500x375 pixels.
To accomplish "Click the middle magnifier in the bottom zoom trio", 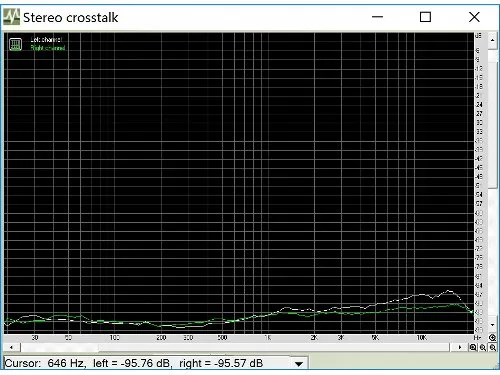I will click(x=483, y=347).
